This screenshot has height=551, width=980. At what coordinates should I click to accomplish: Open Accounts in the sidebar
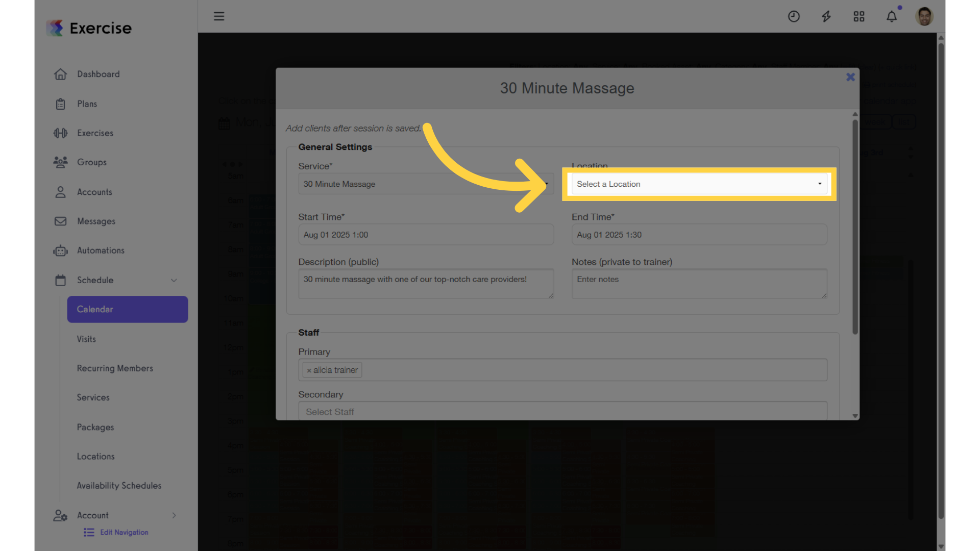click(x=94, y=192)
